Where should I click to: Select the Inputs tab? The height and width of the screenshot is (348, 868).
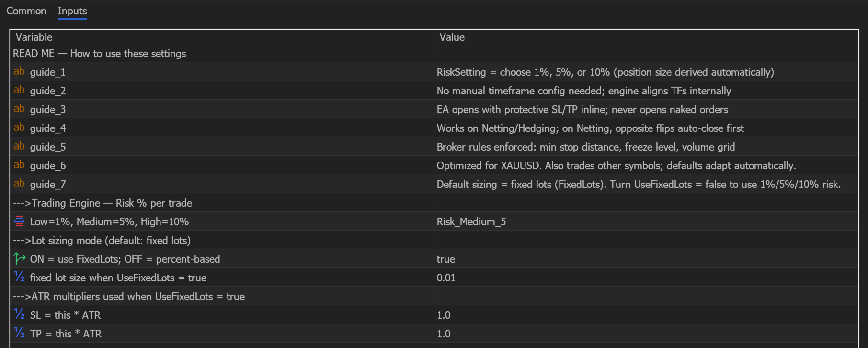[x=72, y=11]
